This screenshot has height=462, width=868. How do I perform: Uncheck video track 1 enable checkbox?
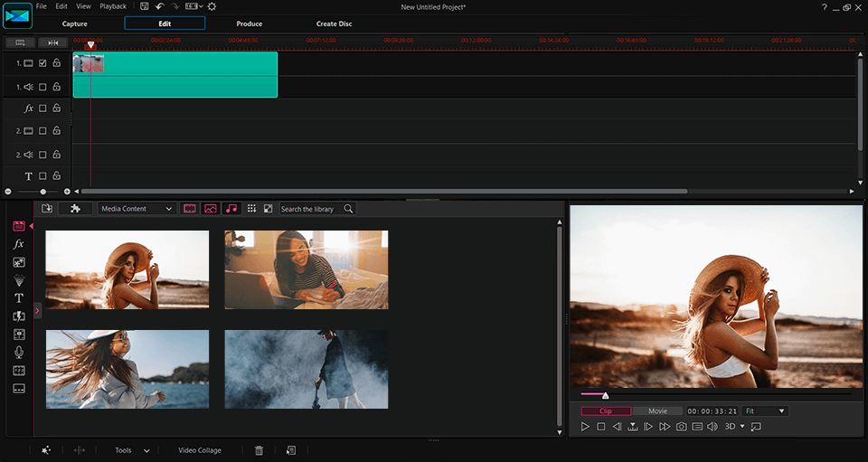pos(42,63)
